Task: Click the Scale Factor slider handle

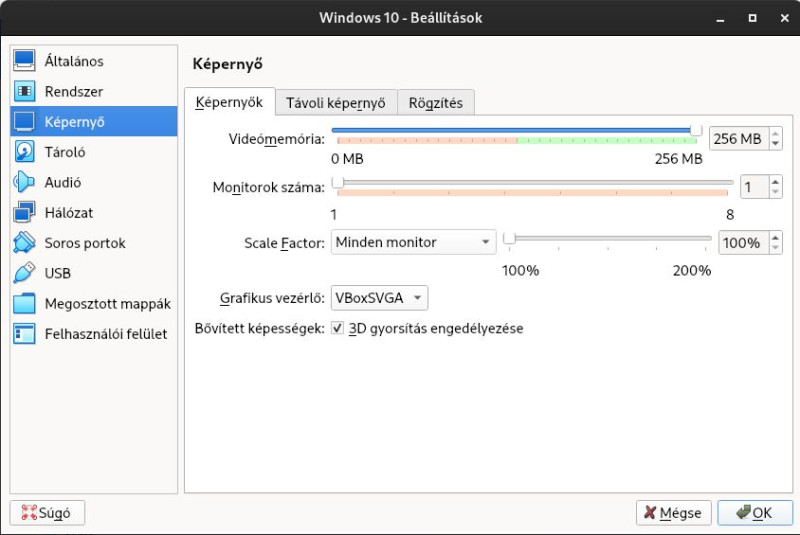Action: pos(509,238)
